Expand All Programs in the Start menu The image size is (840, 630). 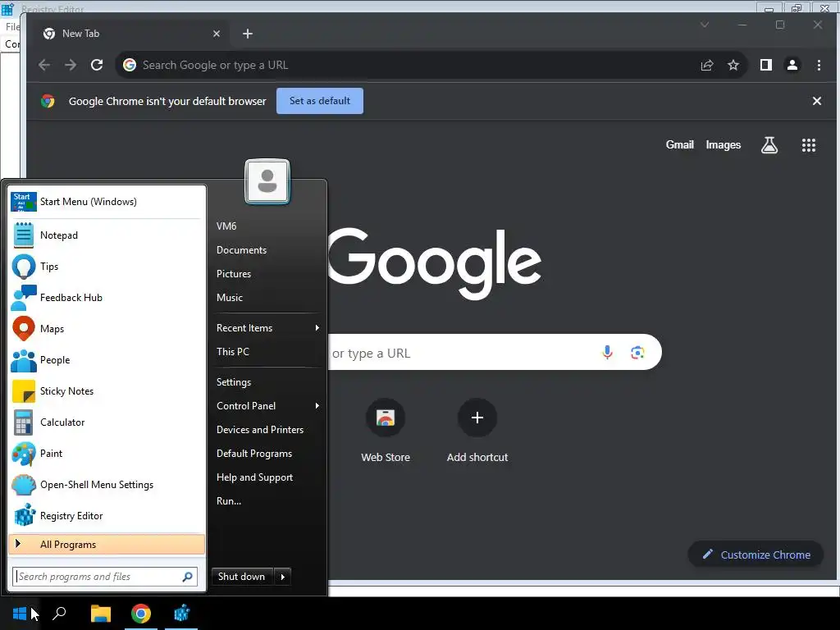click(x=107, y=545)
